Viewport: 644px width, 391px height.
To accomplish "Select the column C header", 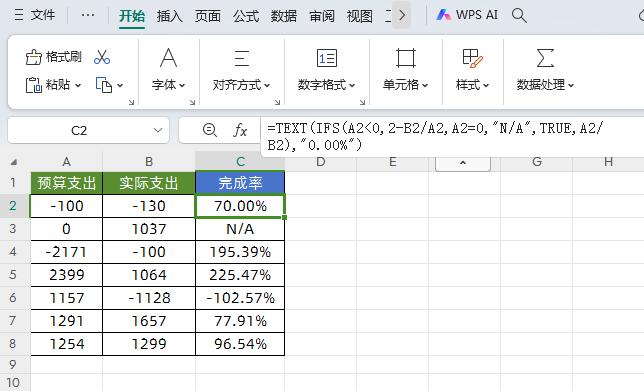I will [240, 161].
